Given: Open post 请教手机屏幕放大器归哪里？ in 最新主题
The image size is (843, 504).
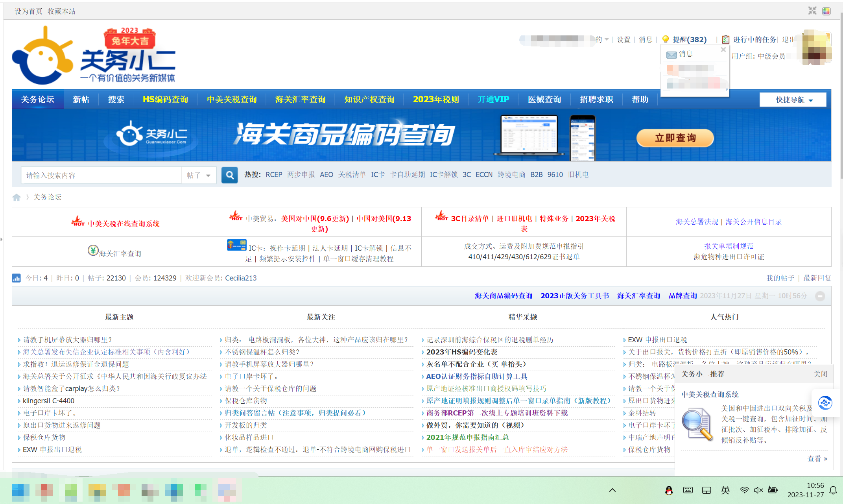Looking at the screenshot, I should [68, 340].
